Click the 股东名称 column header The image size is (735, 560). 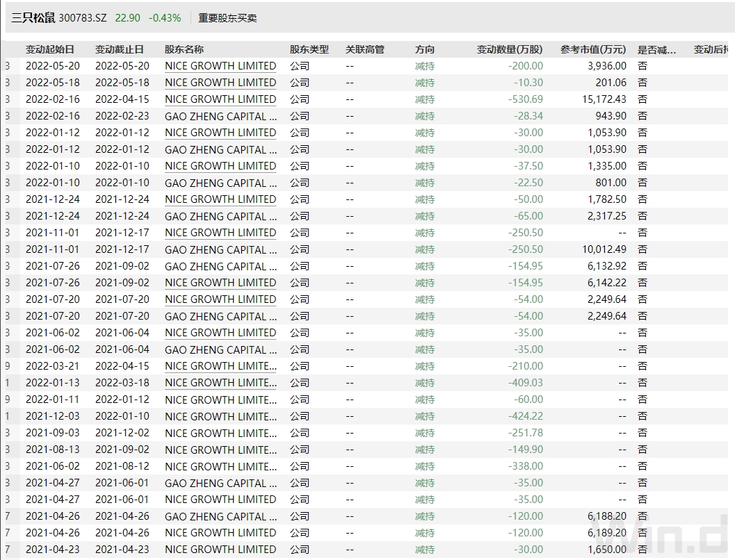coord(184,49)
